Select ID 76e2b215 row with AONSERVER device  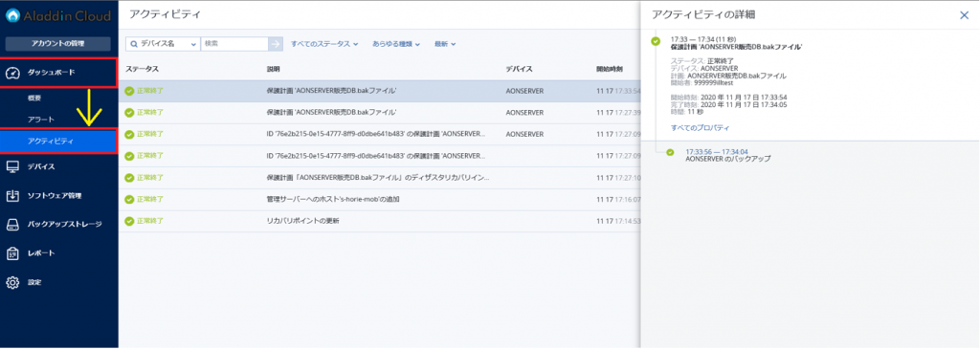(x=379, y=134)
